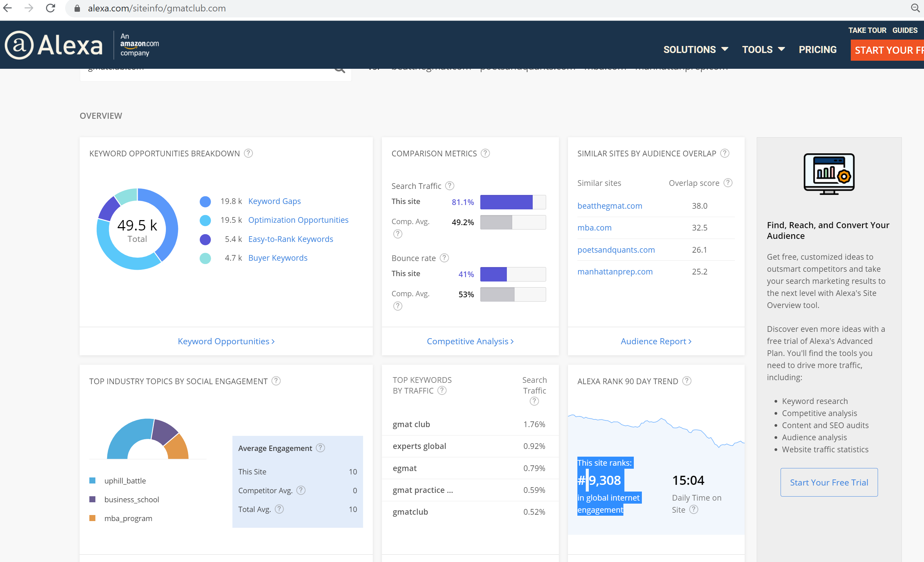Open the beatthegmat.com similar site link
The image size is (924, 562).
[x=610, y=206]
